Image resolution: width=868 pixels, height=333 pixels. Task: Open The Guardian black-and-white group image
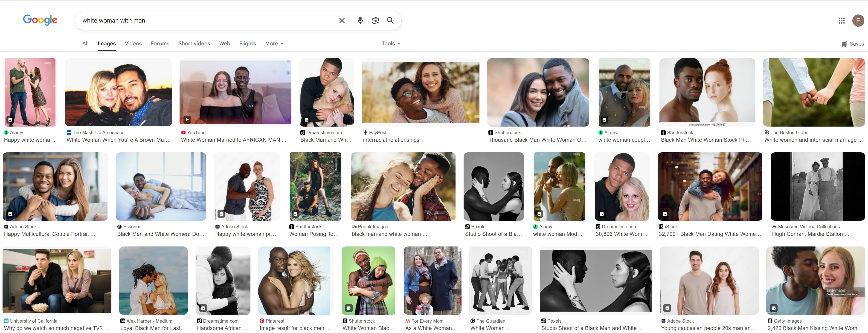[500, 281]
